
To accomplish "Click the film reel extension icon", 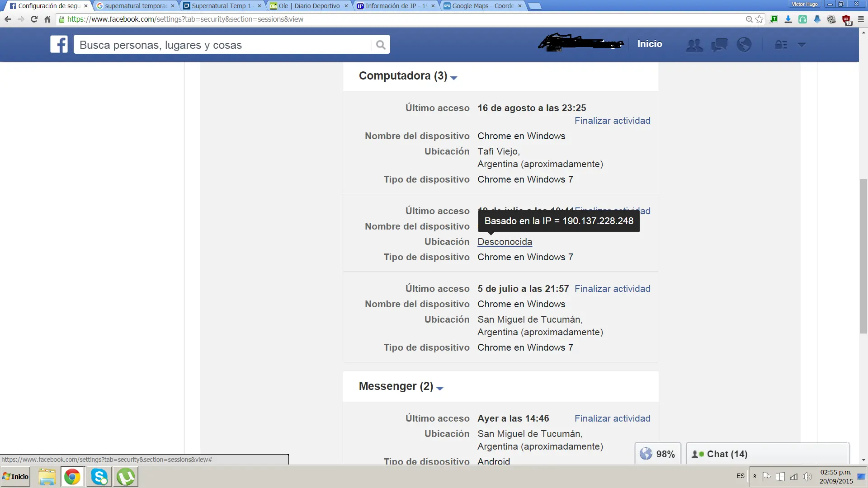I will click(x=831, y=19).
